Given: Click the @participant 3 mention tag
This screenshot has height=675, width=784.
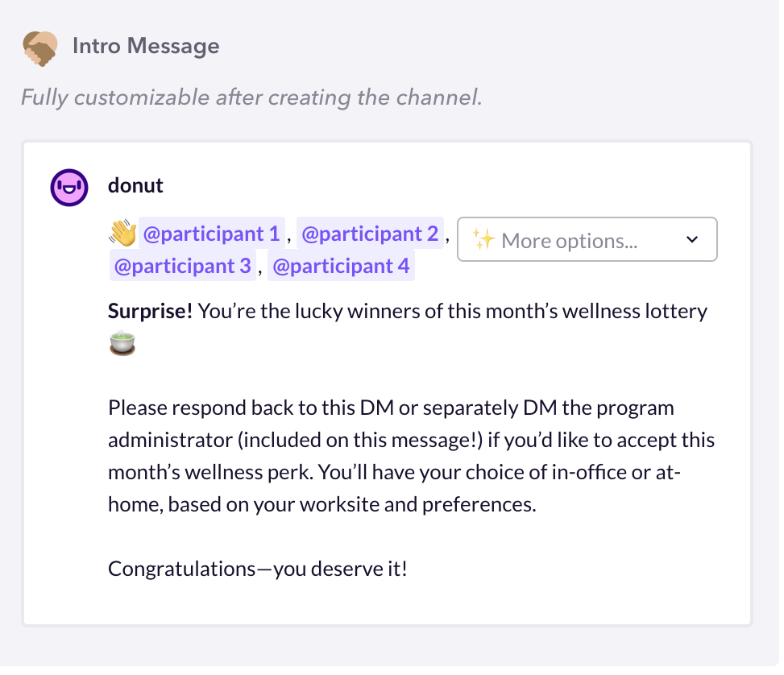Looking at the screenshot, I should [x=182, y=266].
